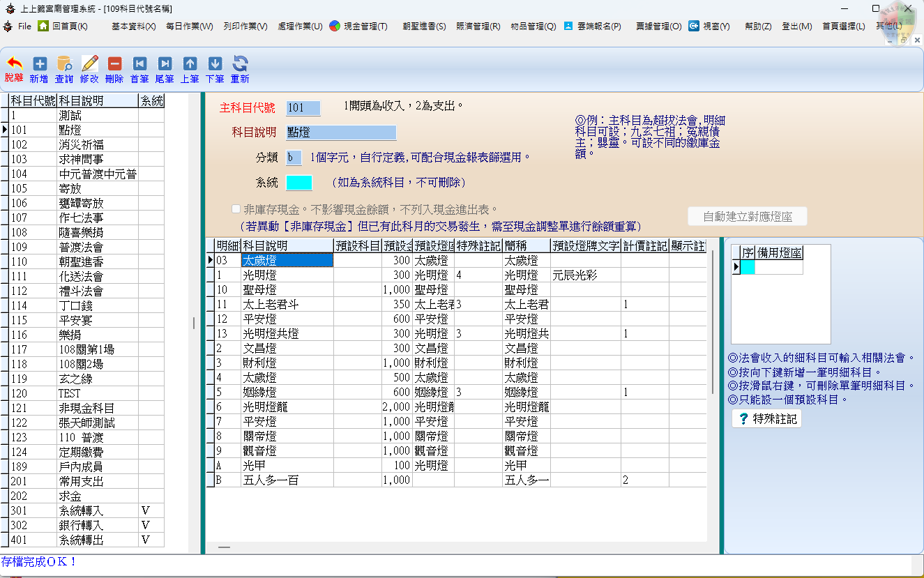
Task: Enable the 非庫存現金 checkbox
Action: (x=237, y=208)
